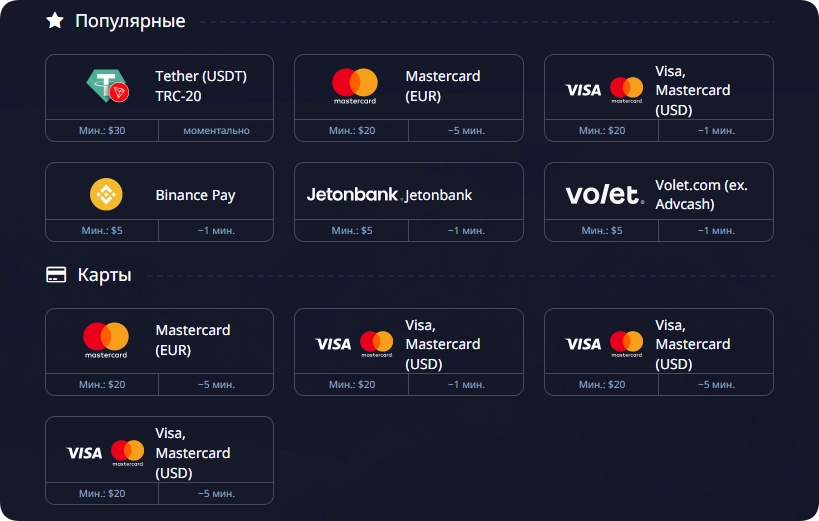The width and height of the screenshot is (819, 521).
Task: Choose Jetonbank payment method label
Action: (439, 195)
